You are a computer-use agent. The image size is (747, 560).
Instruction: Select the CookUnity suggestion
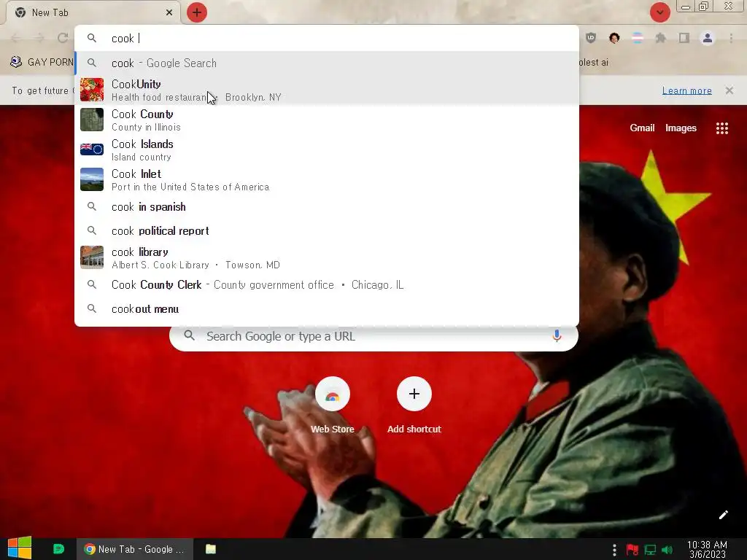(327, 90)
